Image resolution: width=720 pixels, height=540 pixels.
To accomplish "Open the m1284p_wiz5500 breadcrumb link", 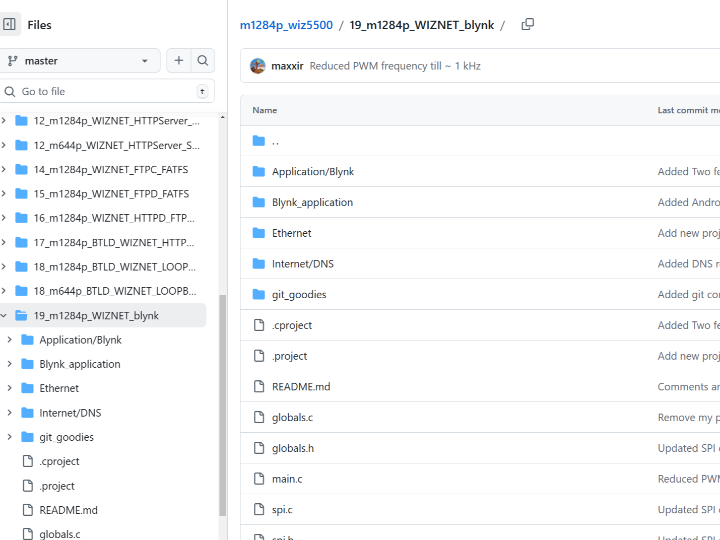I will 286,25.
